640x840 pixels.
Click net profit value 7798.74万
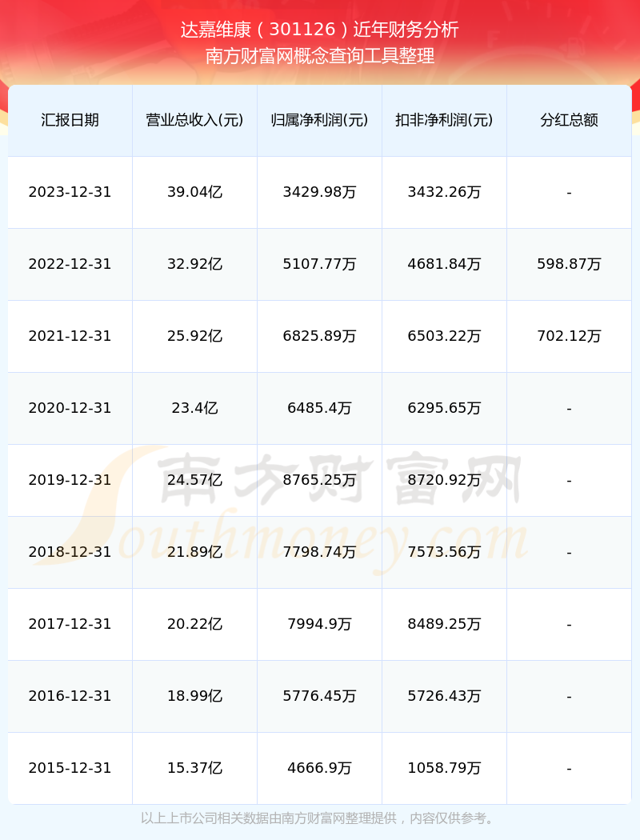click(320, 552)
